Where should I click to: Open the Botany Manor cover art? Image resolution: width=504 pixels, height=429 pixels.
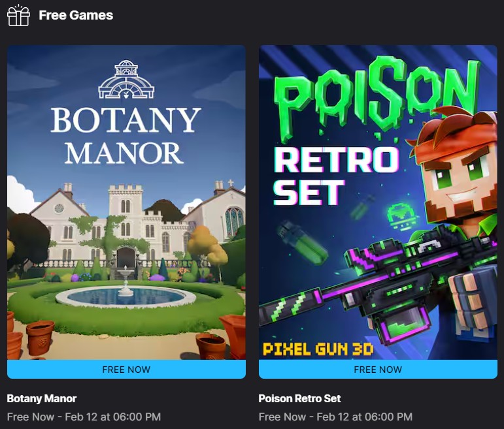pos(126,202)
